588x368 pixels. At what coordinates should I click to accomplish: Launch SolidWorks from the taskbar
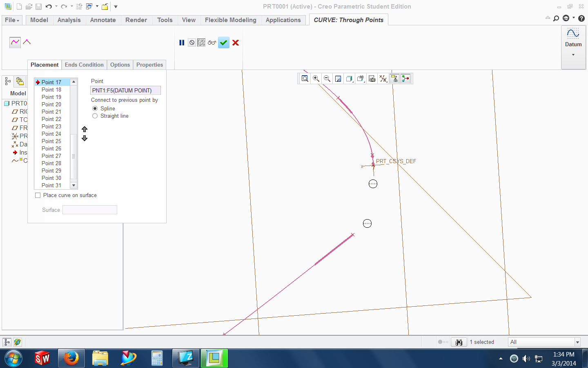click(42, 359)
